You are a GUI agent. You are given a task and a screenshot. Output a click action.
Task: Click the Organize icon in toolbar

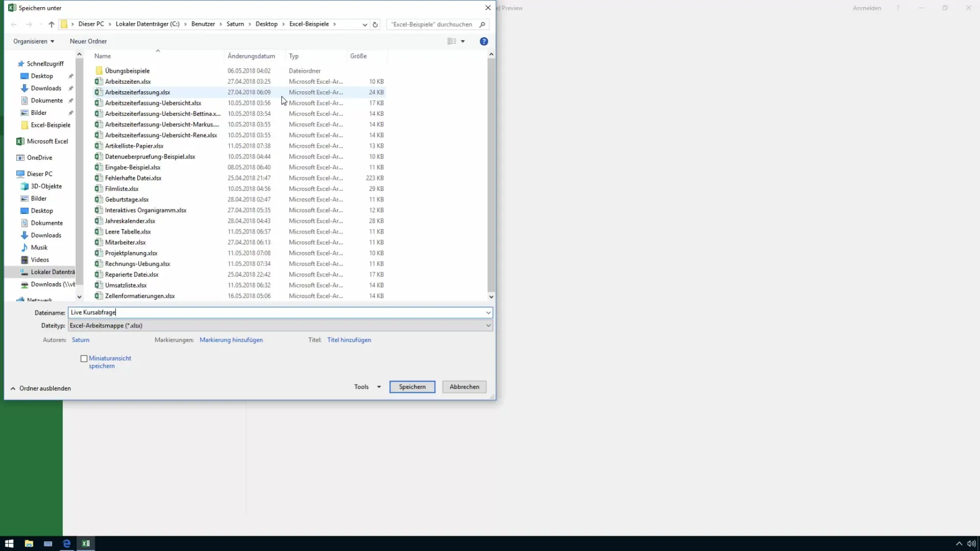(x=32, y=41)
